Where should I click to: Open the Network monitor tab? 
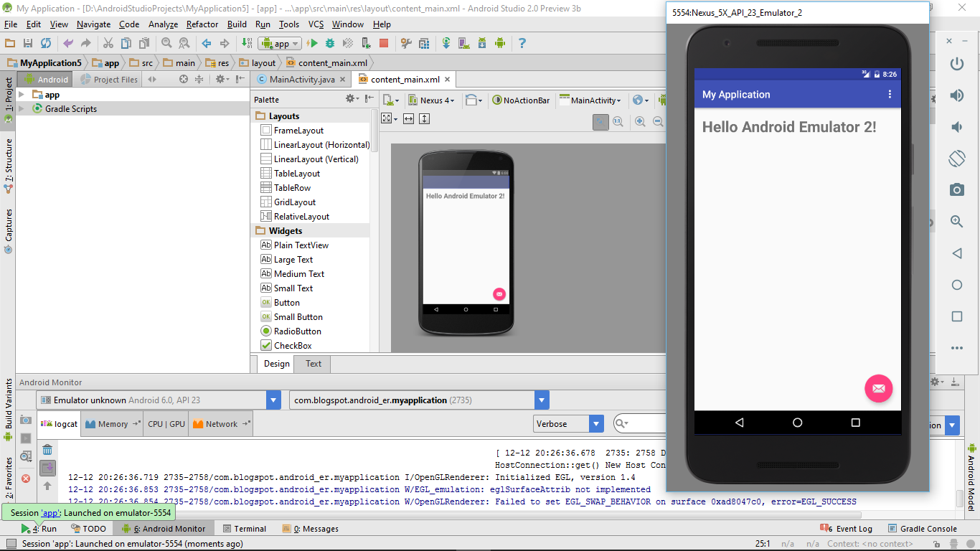tap(221, 424)
